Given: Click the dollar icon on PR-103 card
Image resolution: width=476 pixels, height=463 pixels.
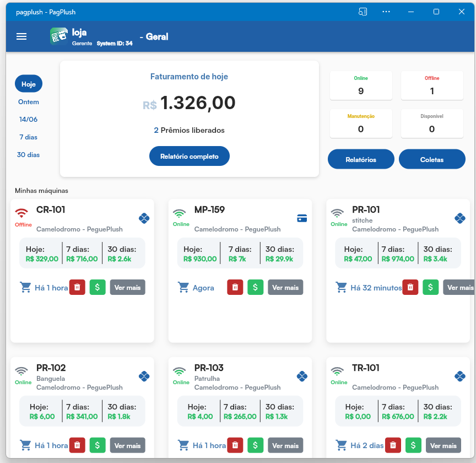Looking at the screenshot, I should pos(255,445).
